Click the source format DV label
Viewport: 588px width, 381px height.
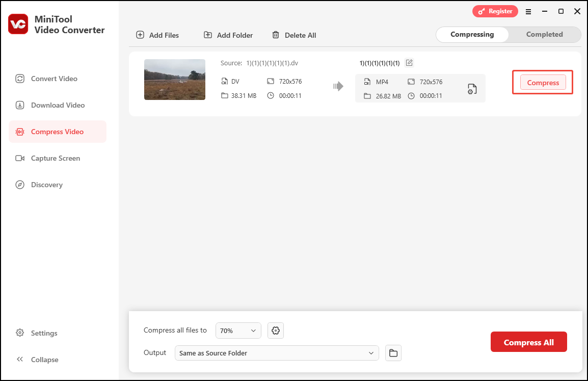click(235, 82)
